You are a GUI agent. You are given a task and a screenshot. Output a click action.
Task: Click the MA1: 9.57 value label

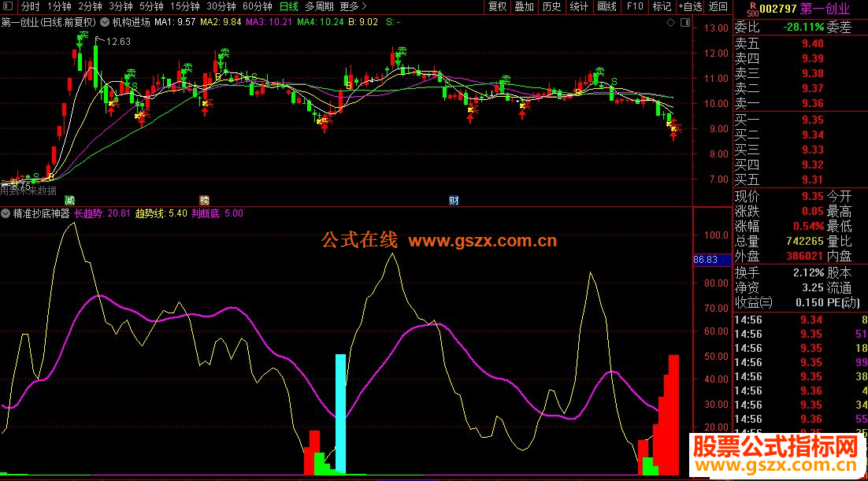[x=175, y=22]
